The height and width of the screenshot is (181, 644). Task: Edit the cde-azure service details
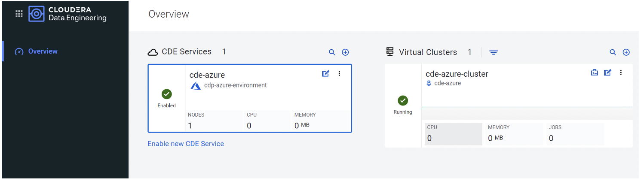[x=325, y=74]
